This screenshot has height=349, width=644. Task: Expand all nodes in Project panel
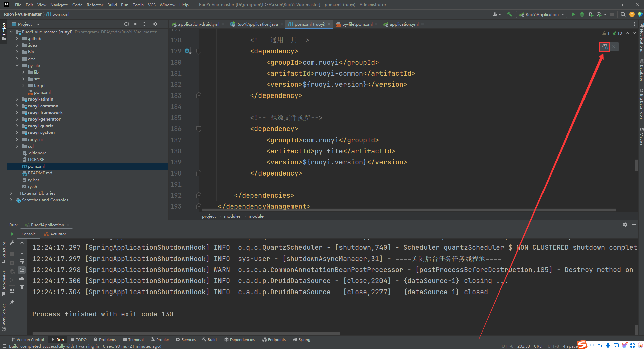click(135, 24)
